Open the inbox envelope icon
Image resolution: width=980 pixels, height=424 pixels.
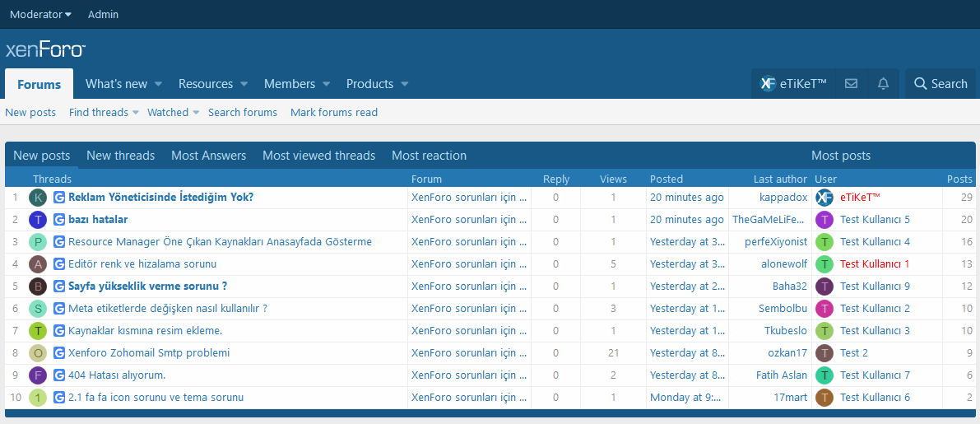click(x=851, y=84)
